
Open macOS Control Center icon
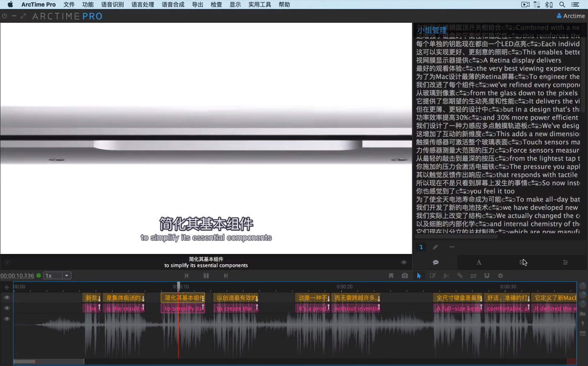(575, 5)
